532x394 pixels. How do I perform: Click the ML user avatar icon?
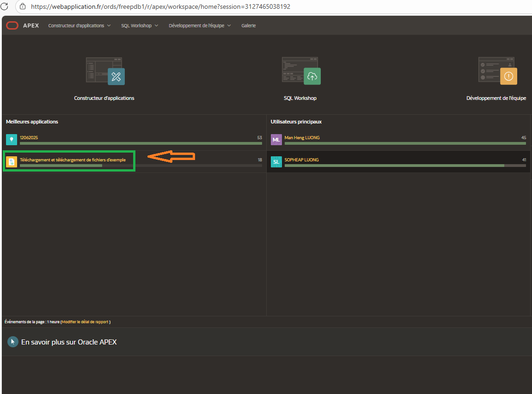[276, 140]
